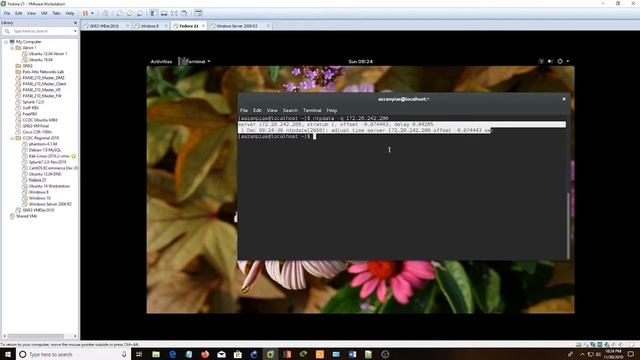Open the VM menu
Viewport: 640px width, 360px height.
[44, 13]
